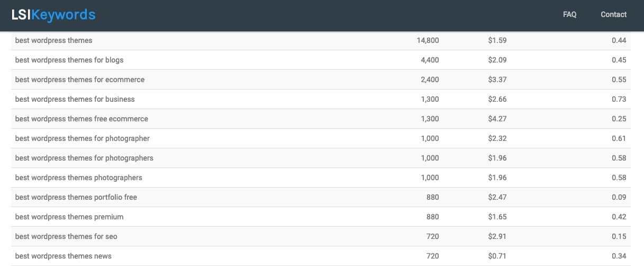The width and height of the screenshot is (644, 266).
Task: Click the 0.09 competition score
Action: 619,197
